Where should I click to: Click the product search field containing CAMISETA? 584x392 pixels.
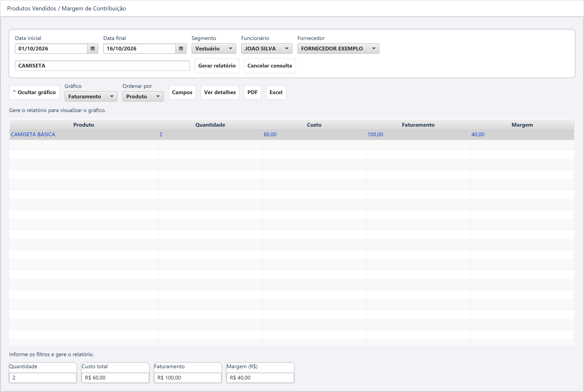coord(102,66)
